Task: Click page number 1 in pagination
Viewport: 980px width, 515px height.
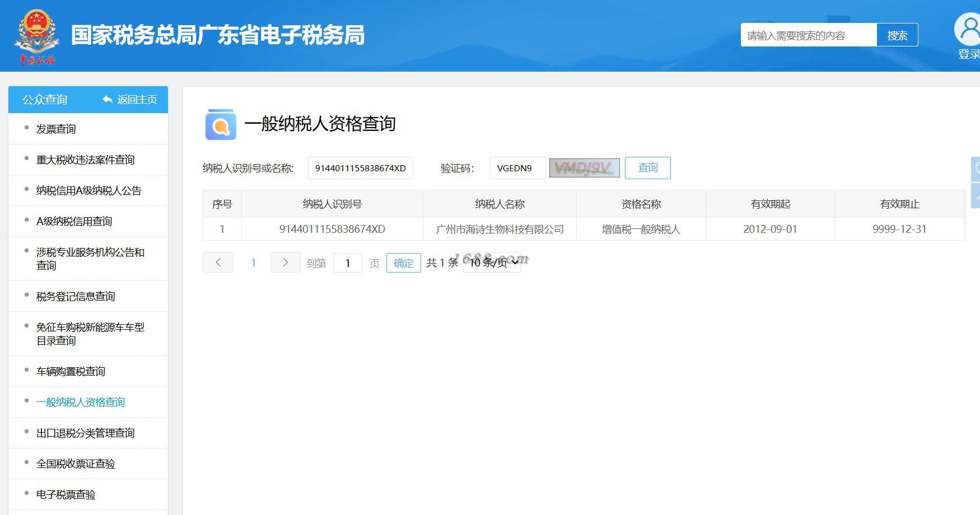Action: coord(253,263)
